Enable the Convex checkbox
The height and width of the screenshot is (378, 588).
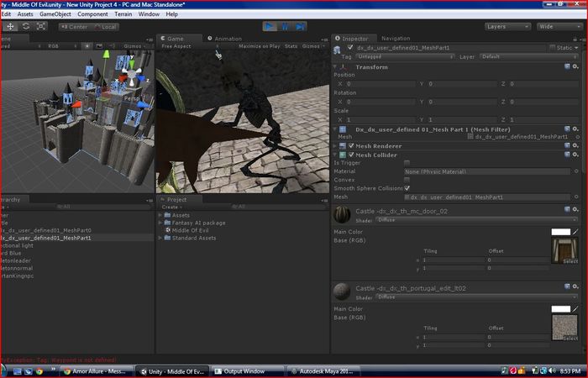407,180
